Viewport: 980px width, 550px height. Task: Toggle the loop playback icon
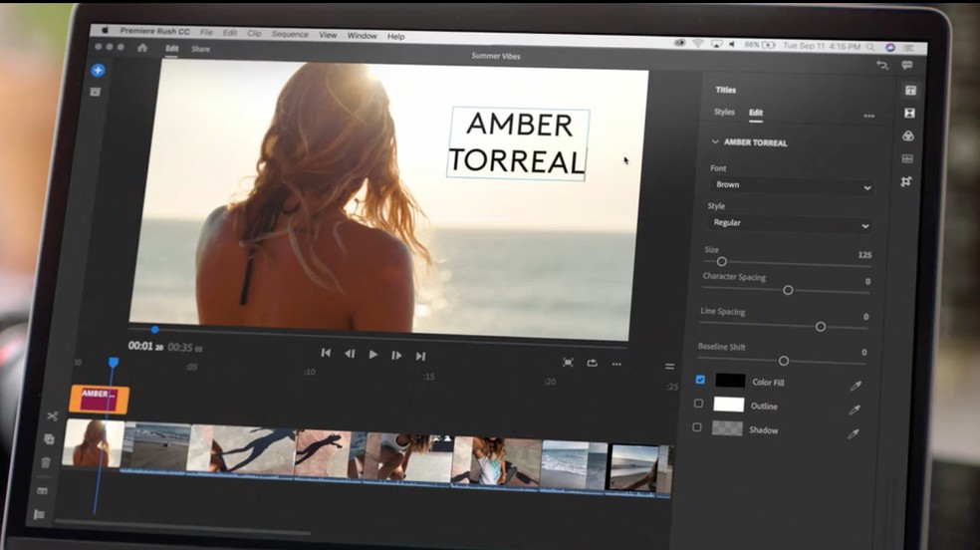pyautogui.click(x=592, y=363)
